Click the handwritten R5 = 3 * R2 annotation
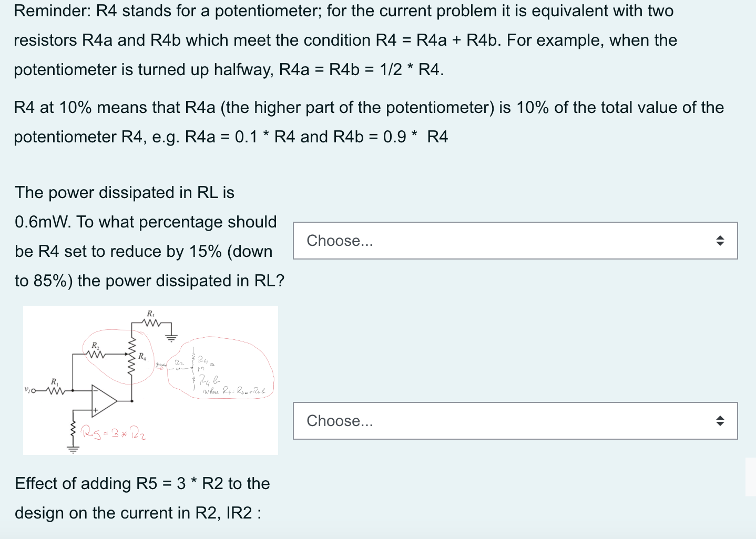 tap(112, 432)
